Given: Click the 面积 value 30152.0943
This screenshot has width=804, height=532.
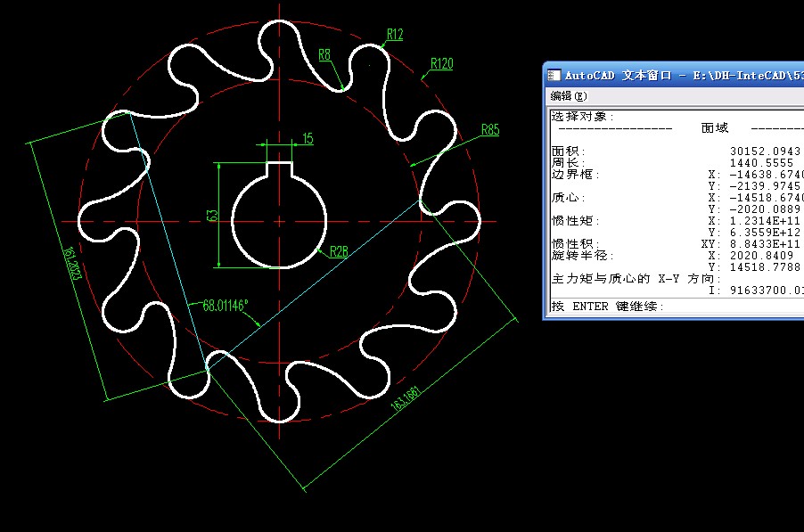Looking at the screenshot, I should tap(765, 151).
